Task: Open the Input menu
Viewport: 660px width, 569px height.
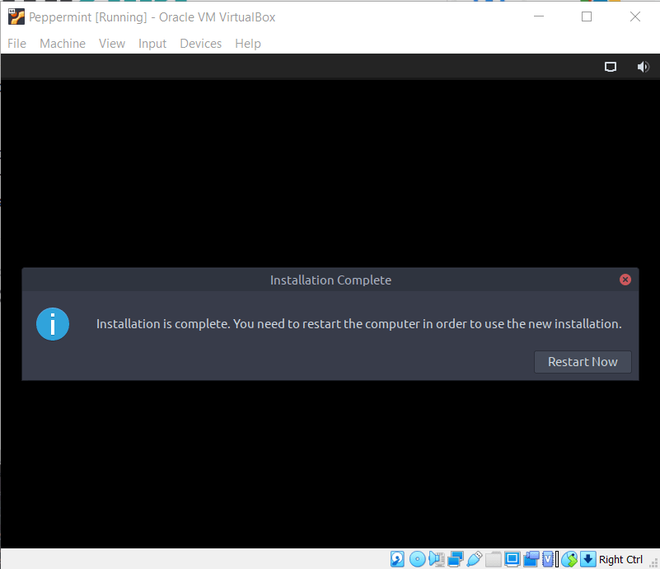Action: point(152,43)
